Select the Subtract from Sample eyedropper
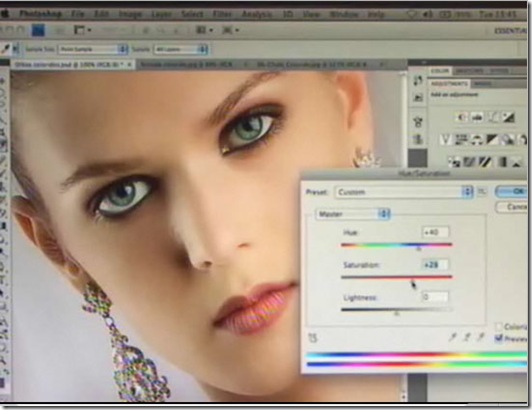This screenshot has width=532, height=410. pyautogui.click(x=480, y=337)
